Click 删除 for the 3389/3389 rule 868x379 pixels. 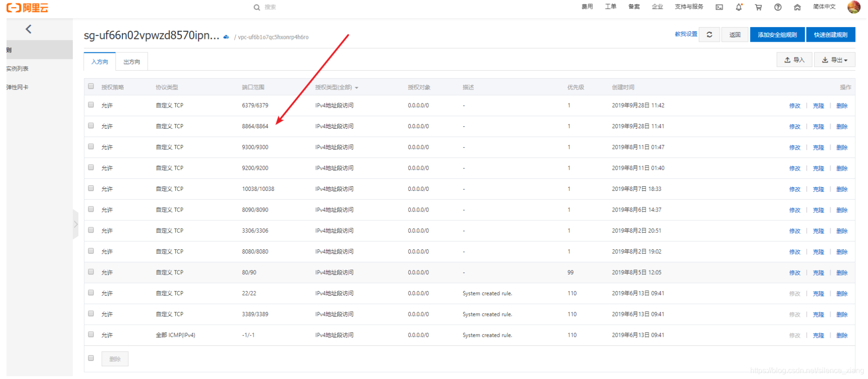[x=842, y=314]
